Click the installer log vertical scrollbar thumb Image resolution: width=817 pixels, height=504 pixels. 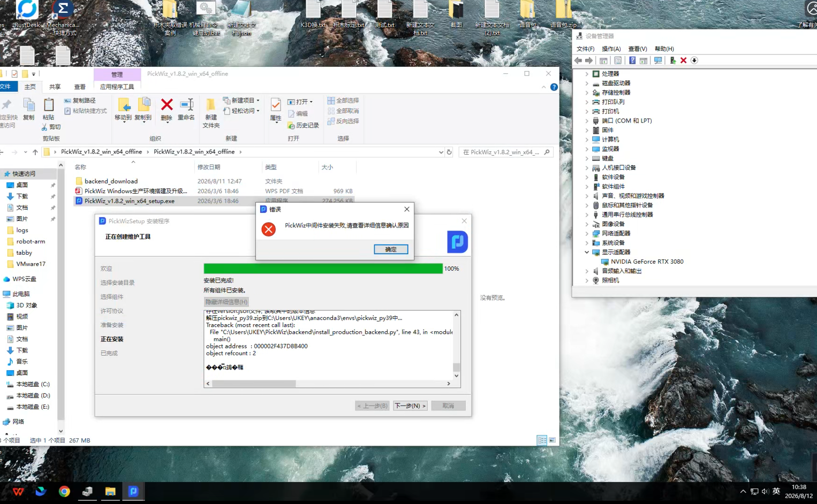pos(457,367)
